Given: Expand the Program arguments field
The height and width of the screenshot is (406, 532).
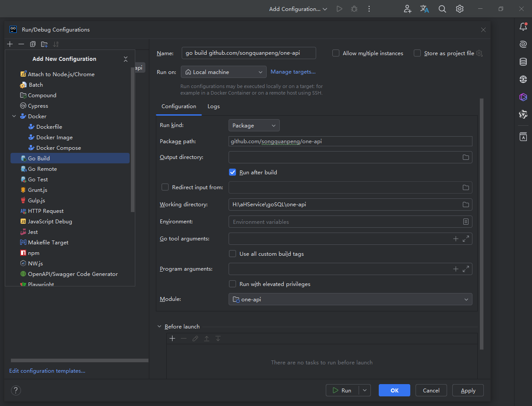Looking at the screenshot, I should click(x=466, y=269).
